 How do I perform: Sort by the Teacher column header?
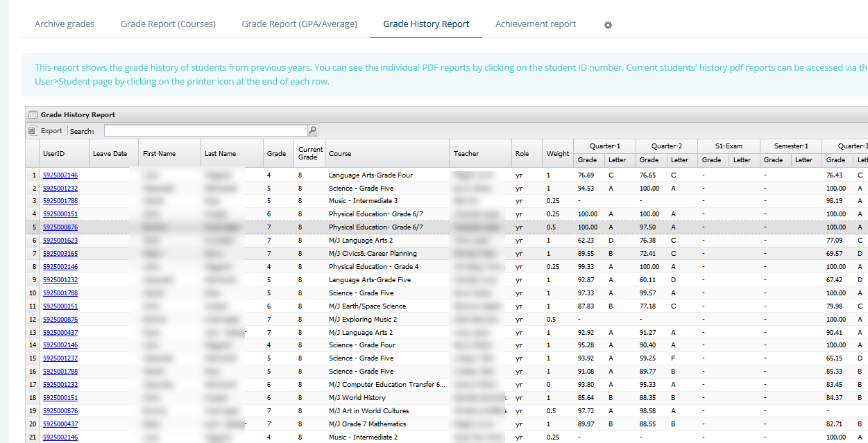(466, 154)
